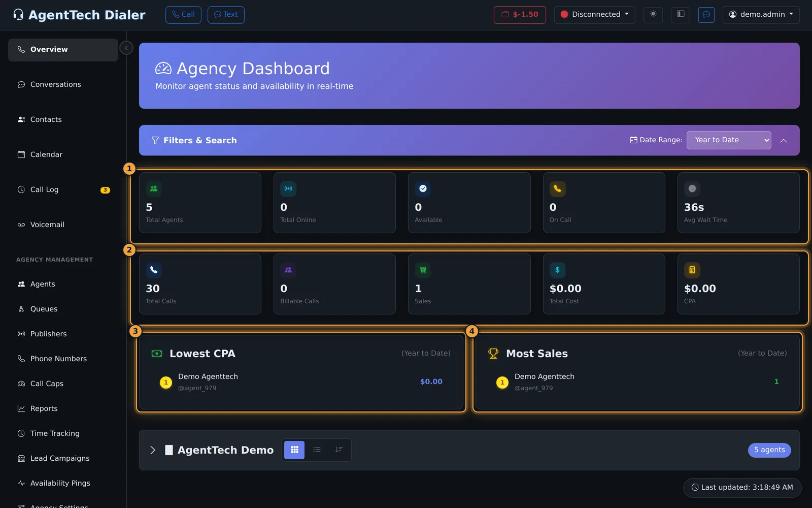Click the 5 agents badge
The width and height of the screenshot is (812, 508).
769,450
